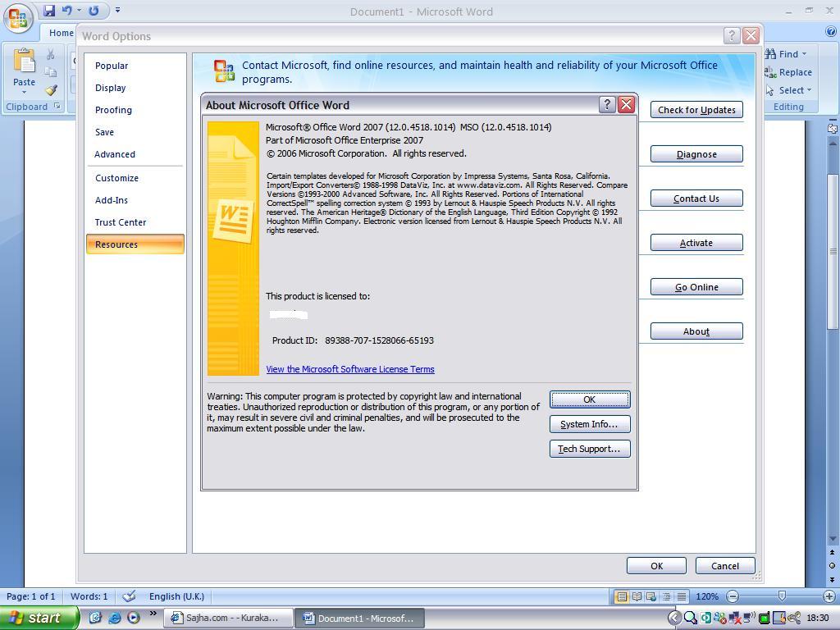Select Print Layout view button
Image resolution: width=840 pixels, height=630 pixels.
[622, 596]
